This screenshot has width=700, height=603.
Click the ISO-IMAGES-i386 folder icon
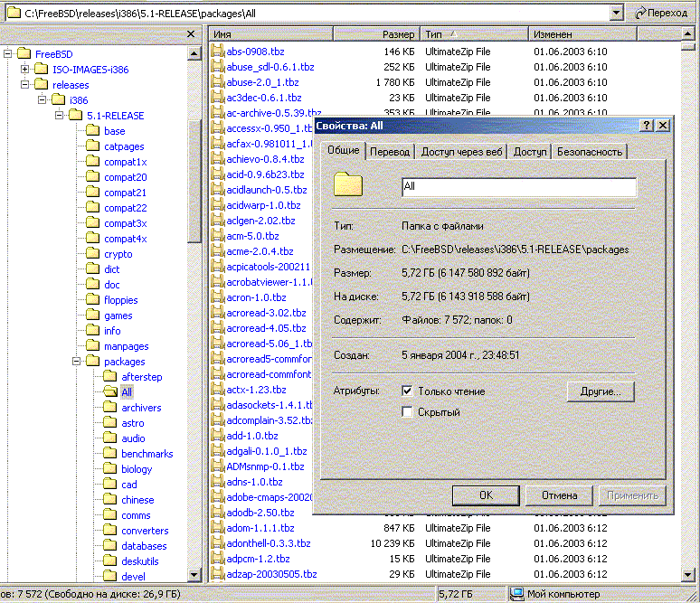tap(42, 70)
